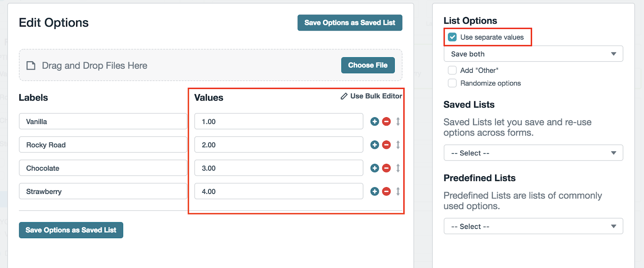The width and height of the screenshot is (644, 268).
Task: Click the Rocky Road label field
Action: 103,145
